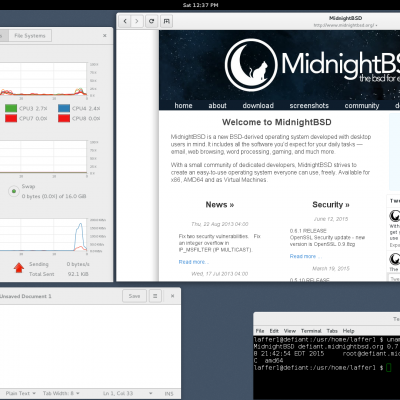Click the green Swap usage indicator
This screenshot has width=400, height=400.
(14, 191)
